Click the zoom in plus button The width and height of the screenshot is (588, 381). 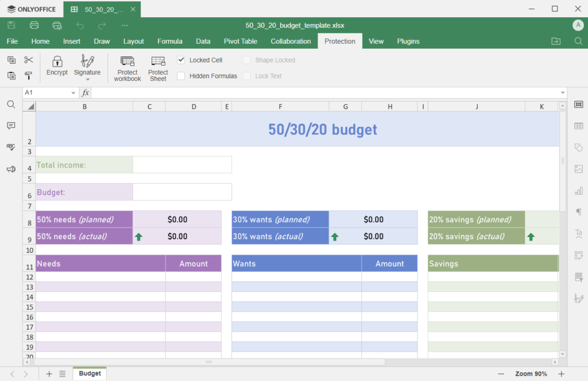(561, 374)
